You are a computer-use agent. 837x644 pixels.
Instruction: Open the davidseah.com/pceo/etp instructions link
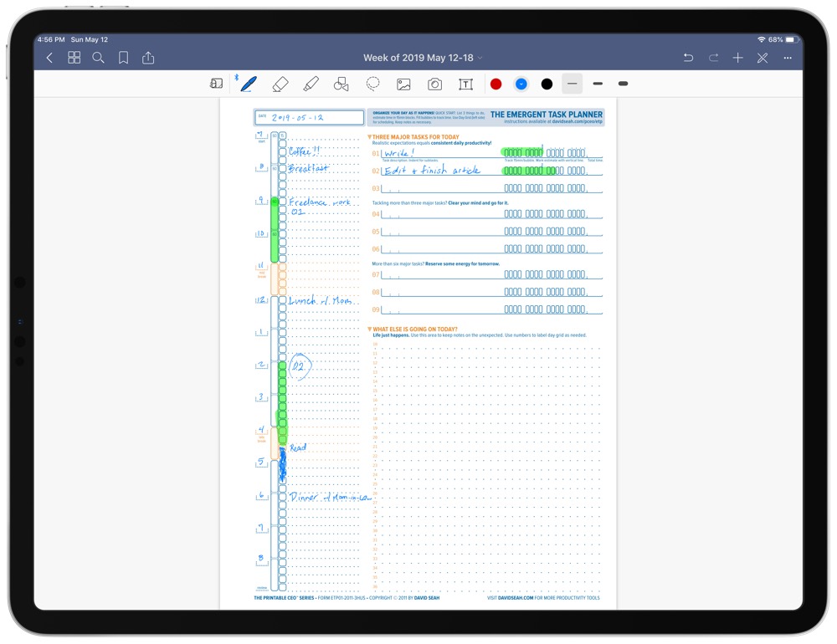[577, 121]
